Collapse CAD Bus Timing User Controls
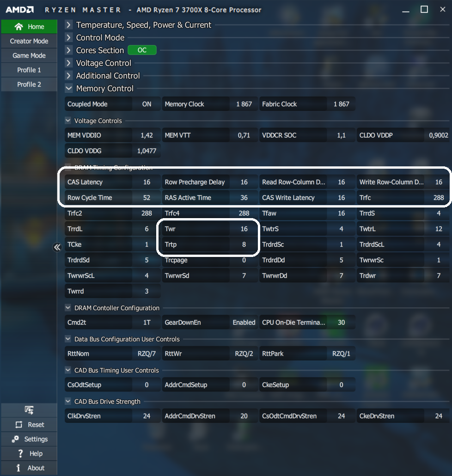The height and width of the screenshot is (476, 452). (x=68, y=370)
